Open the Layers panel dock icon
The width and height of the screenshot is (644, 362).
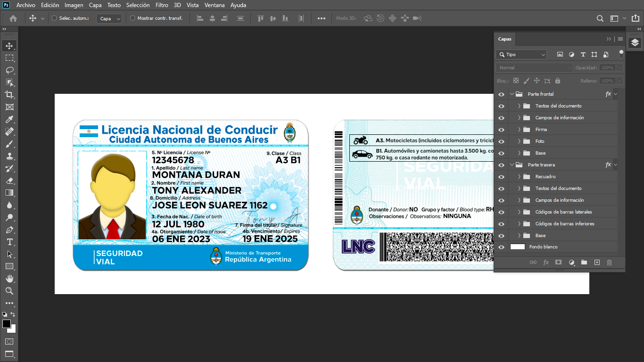(x=635, y=43)
